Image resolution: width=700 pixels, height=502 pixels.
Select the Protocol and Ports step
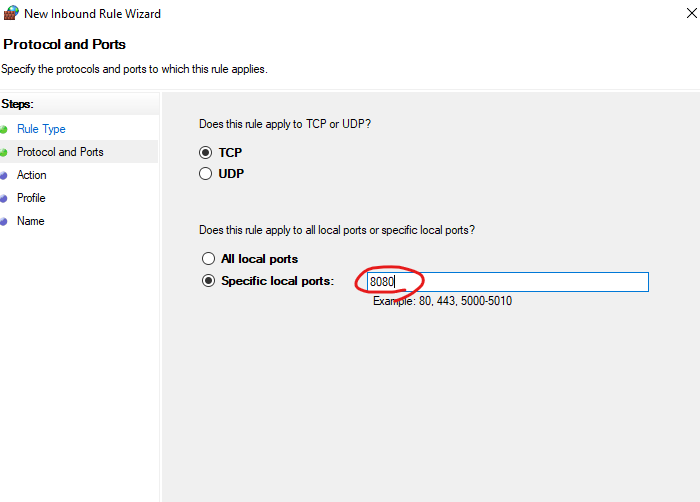coord(60,152)
